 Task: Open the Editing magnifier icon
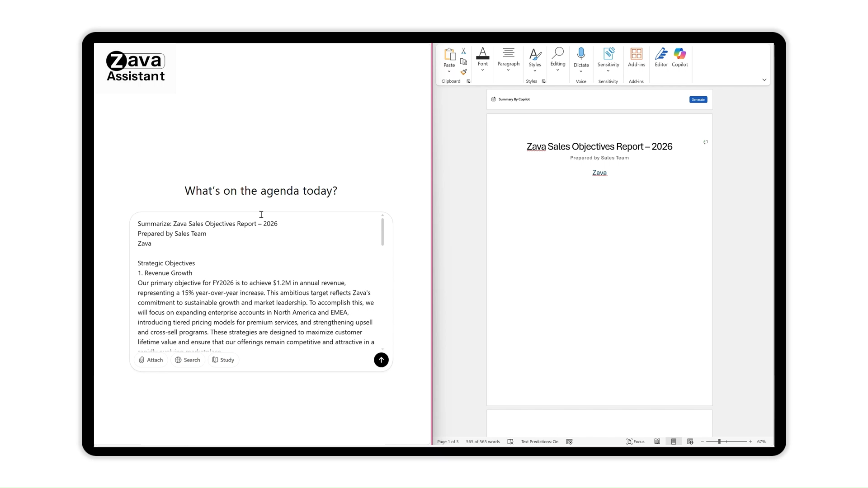(x=558, y=53)
